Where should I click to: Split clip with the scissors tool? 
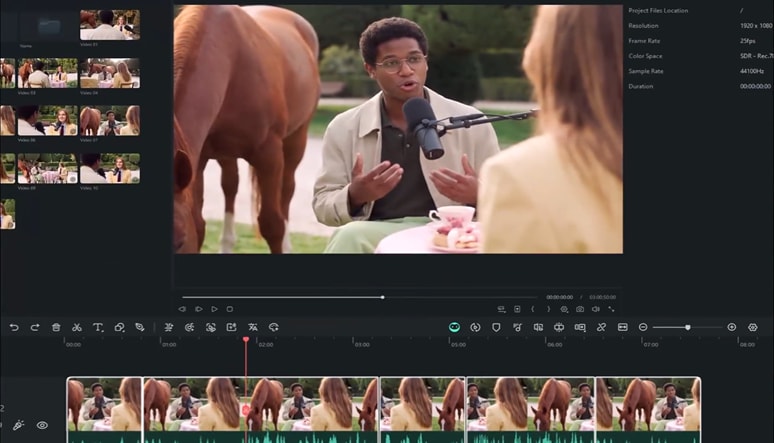click(x=77, y=327)
